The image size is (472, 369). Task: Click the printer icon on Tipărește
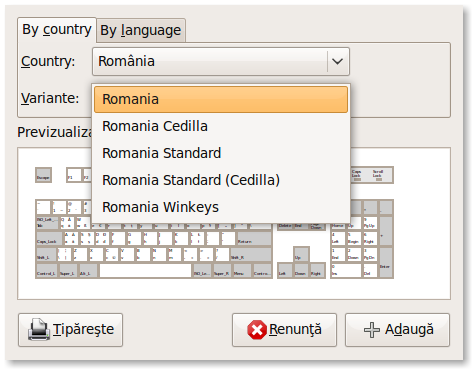pos(39,329)
